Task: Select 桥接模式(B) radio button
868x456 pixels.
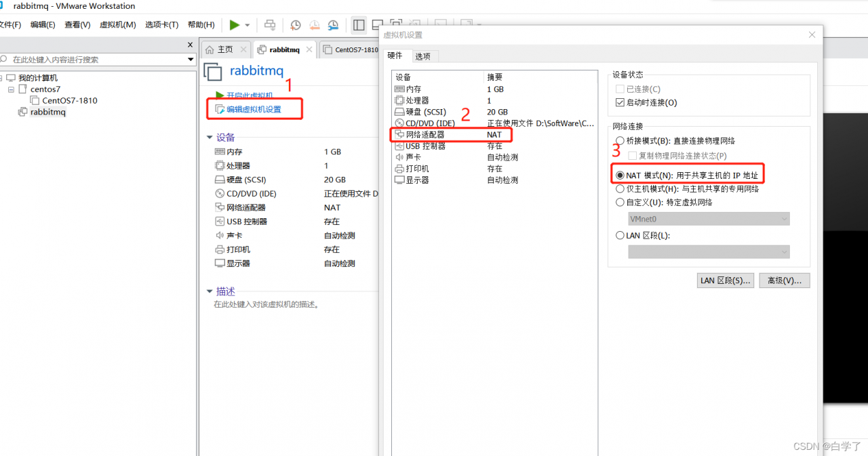Action: [x=620, y=140]
